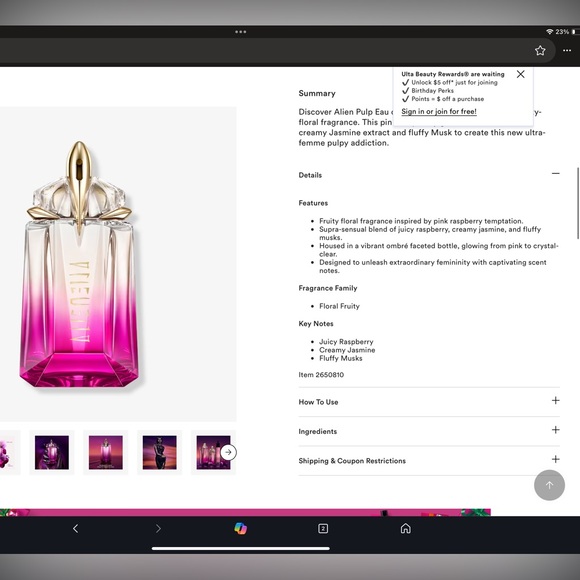Click the main Alien perfume bottle image
This screenshot has height=580, width=580.
click(79, 264)
